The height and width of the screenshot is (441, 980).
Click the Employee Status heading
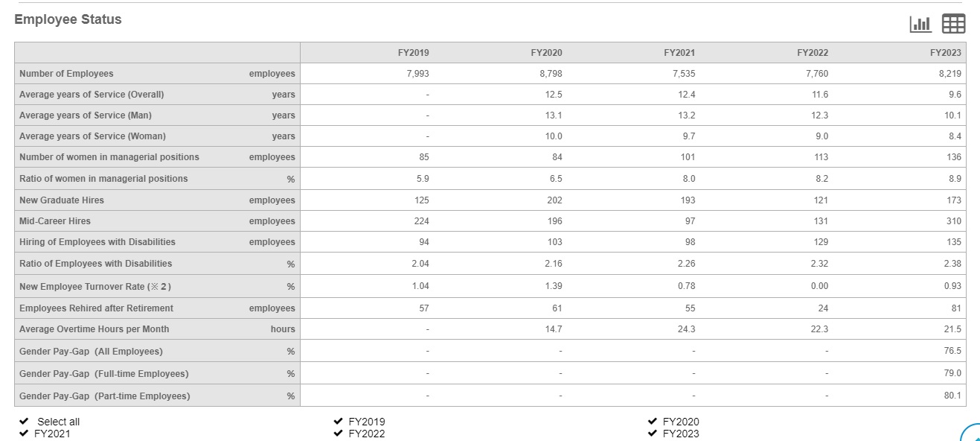(x=68, y=20)
